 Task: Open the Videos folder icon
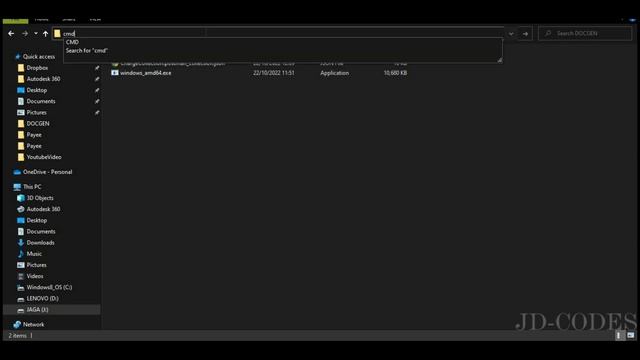pyautogui.click(x=21, y=276)
